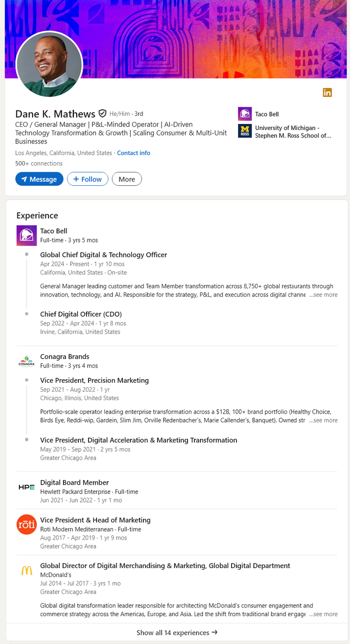Expand Vice President Precision Marketing description
Viewport: 350px width, 644px height.
pyautogui.click(x=323, y=420)
